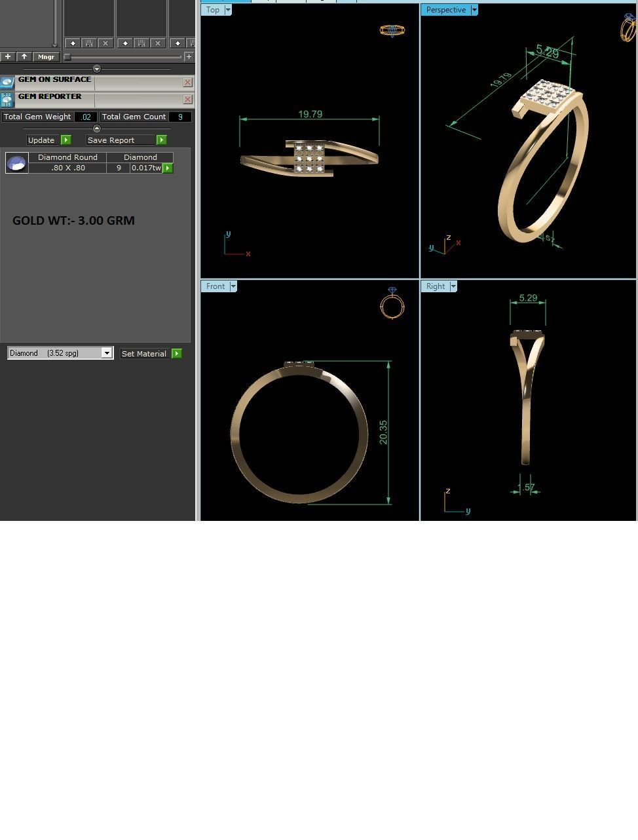Click ring orientation icon in Perspective viewport

(628, 28)
